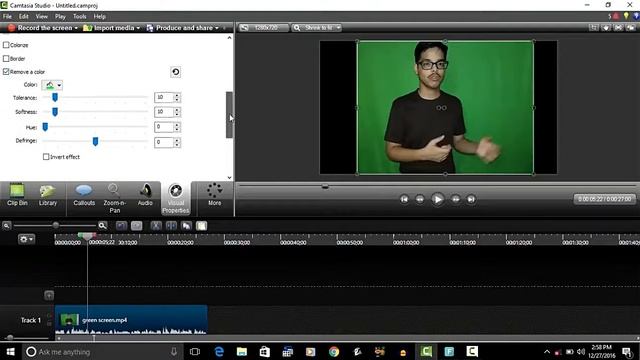This screenshot has width=640, height=360.
Task: Uncheck Remove a color checkbox
Action: point(6,71)
